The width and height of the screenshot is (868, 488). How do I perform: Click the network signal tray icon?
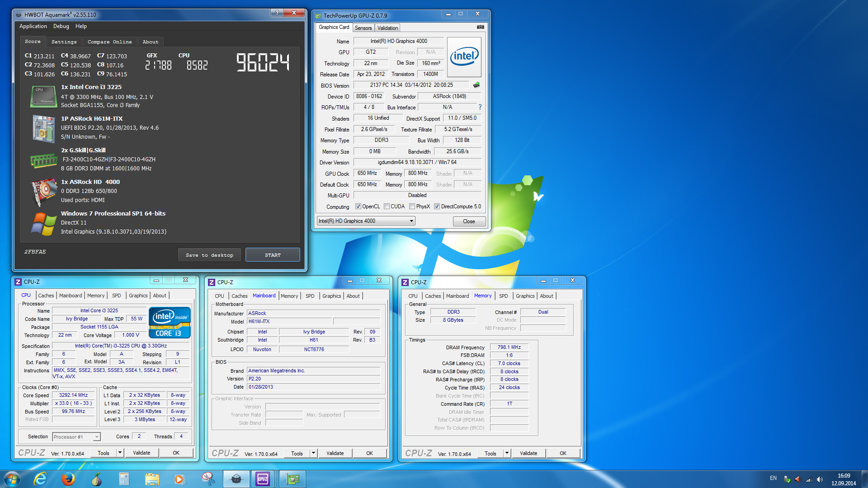[809, 479]
